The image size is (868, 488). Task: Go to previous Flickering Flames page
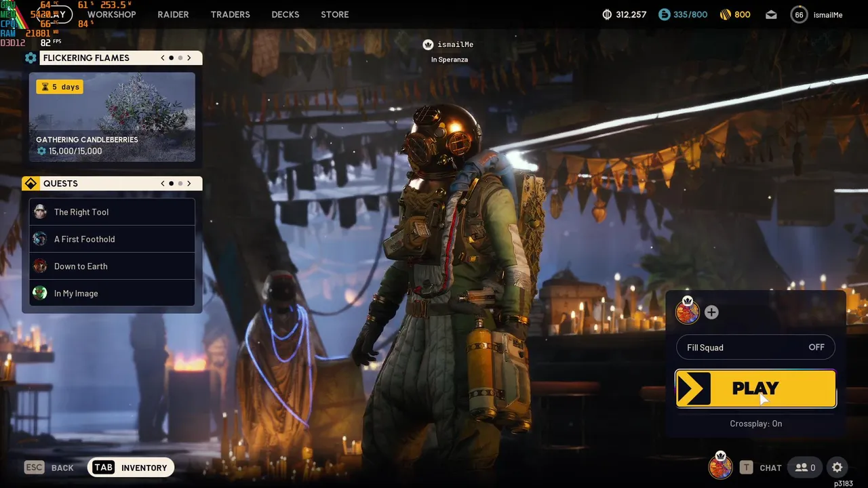point(163,58)
